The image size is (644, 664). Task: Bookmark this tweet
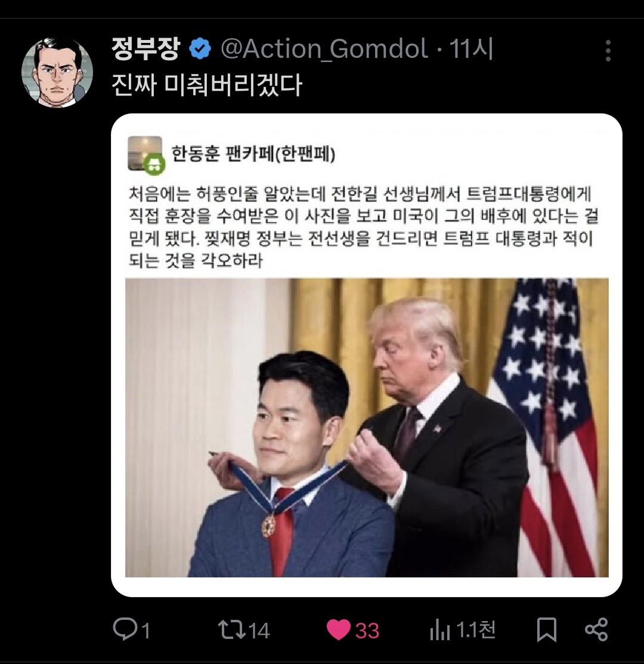[x=546, y=630]
